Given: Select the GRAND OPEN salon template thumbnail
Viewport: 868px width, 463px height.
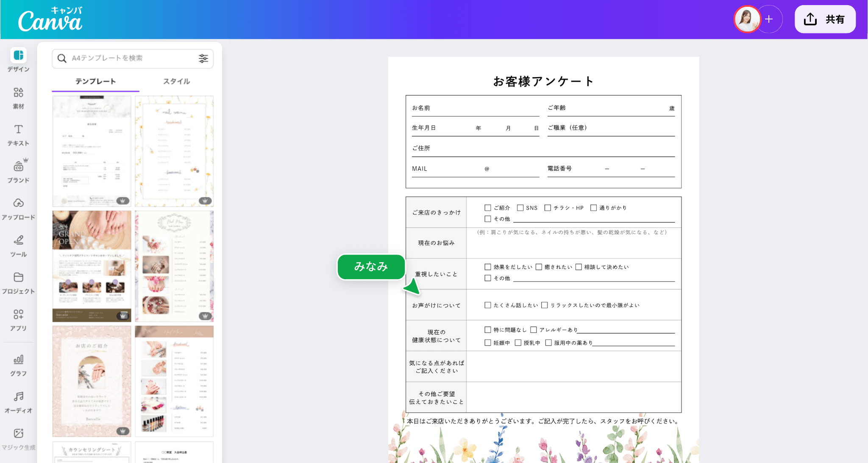Looking at the screenshot, I should pyautogui.click(x=92, y=266).
